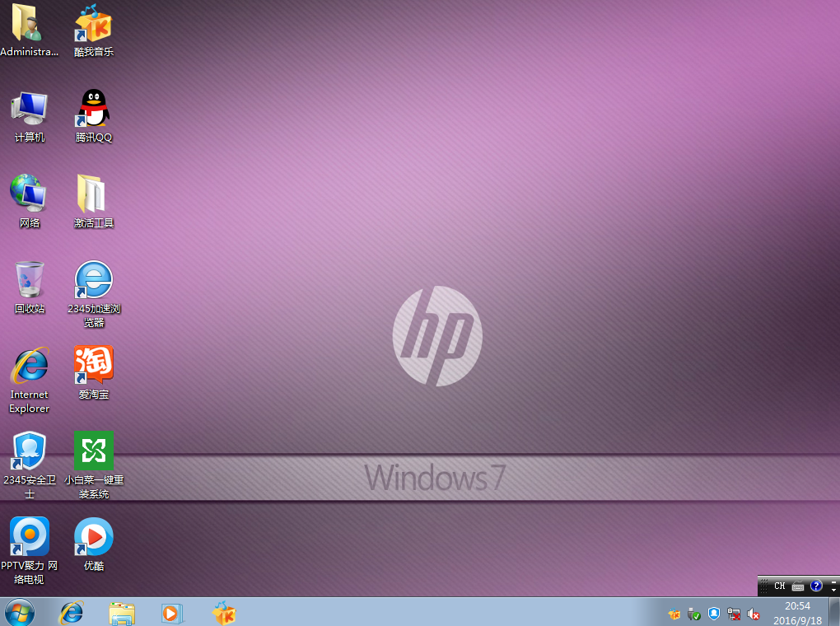Open the disconnected network tray icon
Image resolution: width=840 pixels, height=626 pixels.
coord(734,614)
